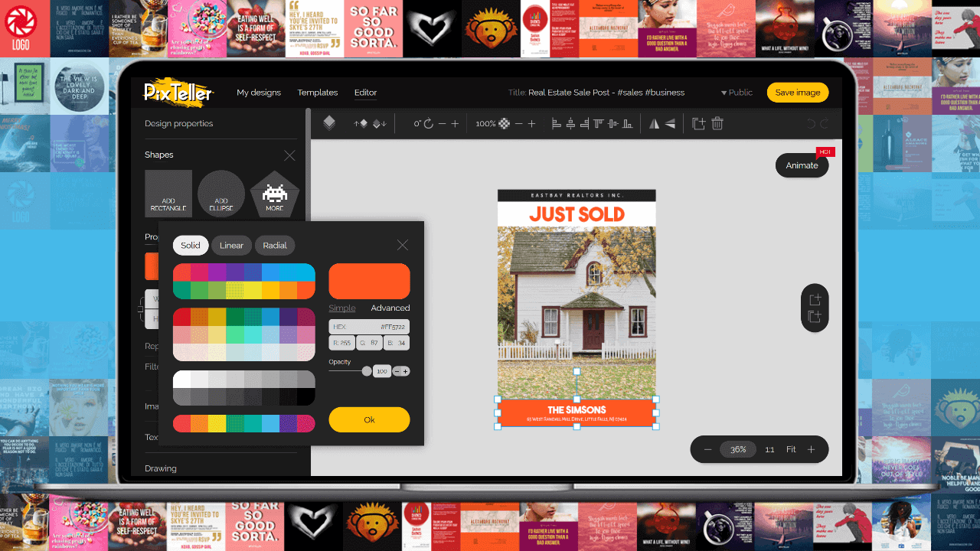The width and height of the screenshot is (980, 551).
Task: Align selection to left edge
Action: (557, 123)
